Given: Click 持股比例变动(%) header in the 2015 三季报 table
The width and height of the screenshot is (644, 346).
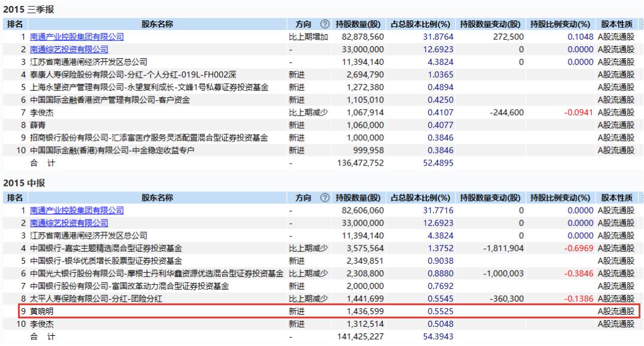Looking at the screenshot, I should (x=561, y=25).
